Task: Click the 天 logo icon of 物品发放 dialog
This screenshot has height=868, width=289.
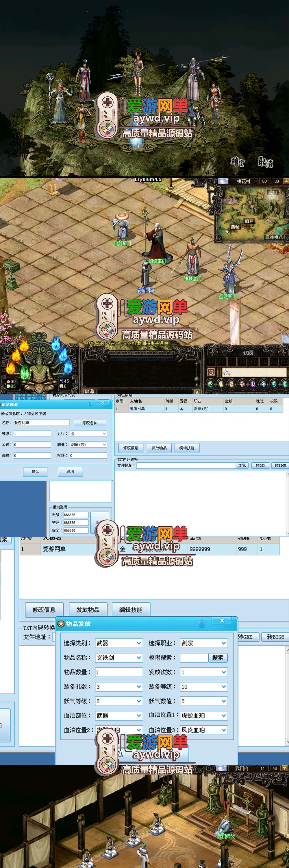Action: [x=61, y=624]
